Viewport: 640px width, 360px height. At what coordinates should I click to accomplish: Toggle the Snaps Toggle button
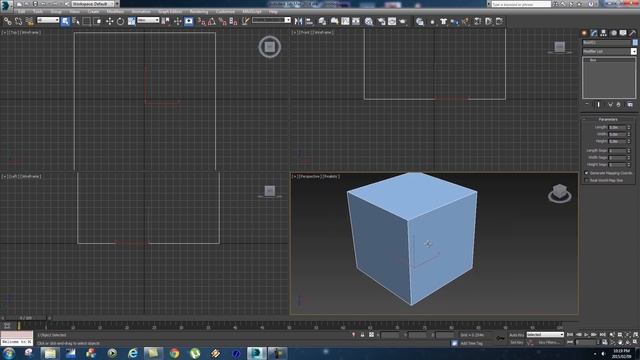click(201, 21)
